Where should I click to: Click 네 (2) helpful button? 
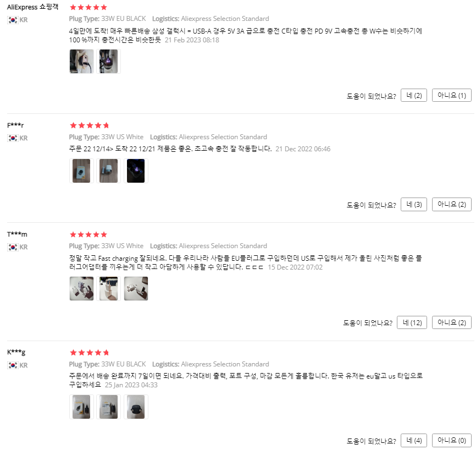(414, 95)
